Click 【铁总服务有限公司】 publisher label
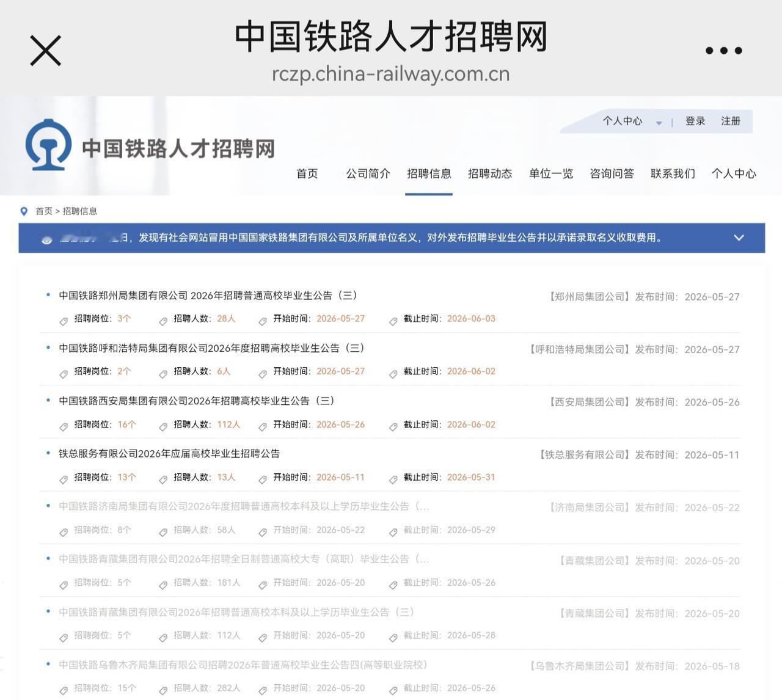The image size is (782, 700). (584, 455)
